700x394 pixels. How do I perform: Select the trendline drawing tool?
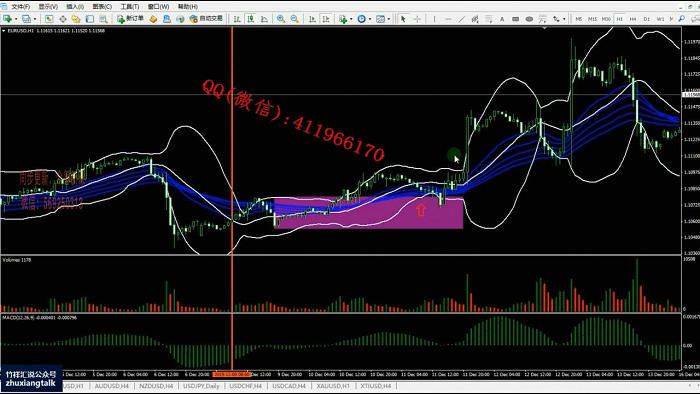[462, 19]
